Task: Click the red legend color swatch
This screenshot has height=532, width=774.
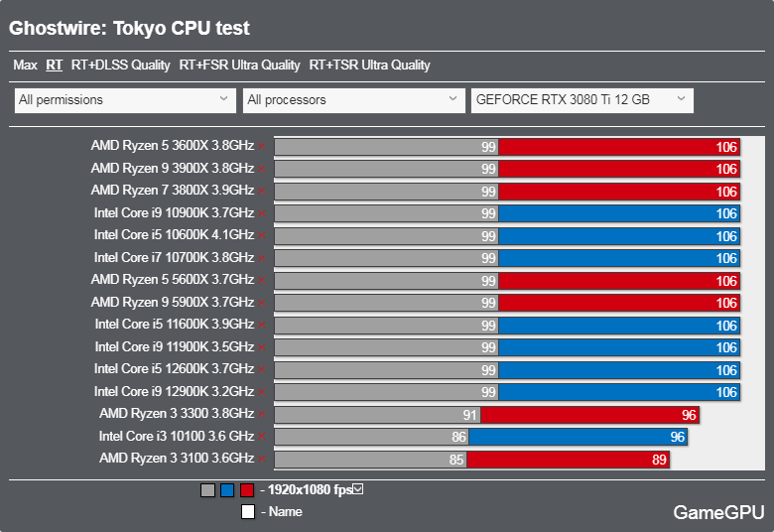Action: (x=247, y=490)
